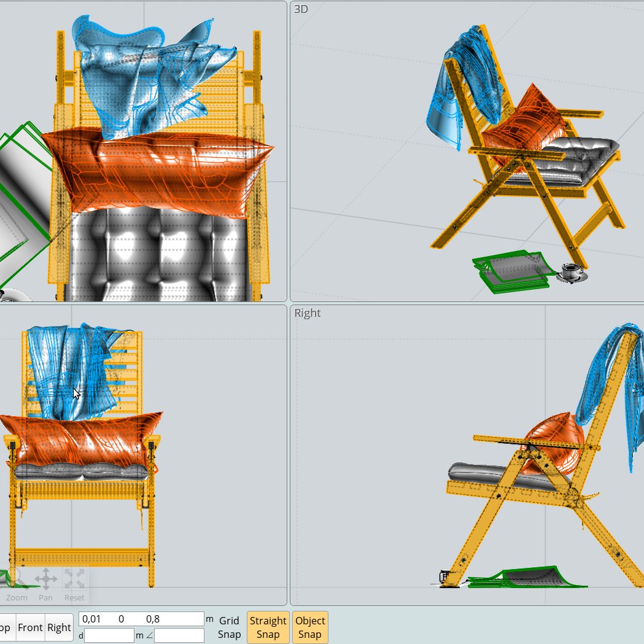
Task: Disable Straight Snap
Action: tap(268, 627)
